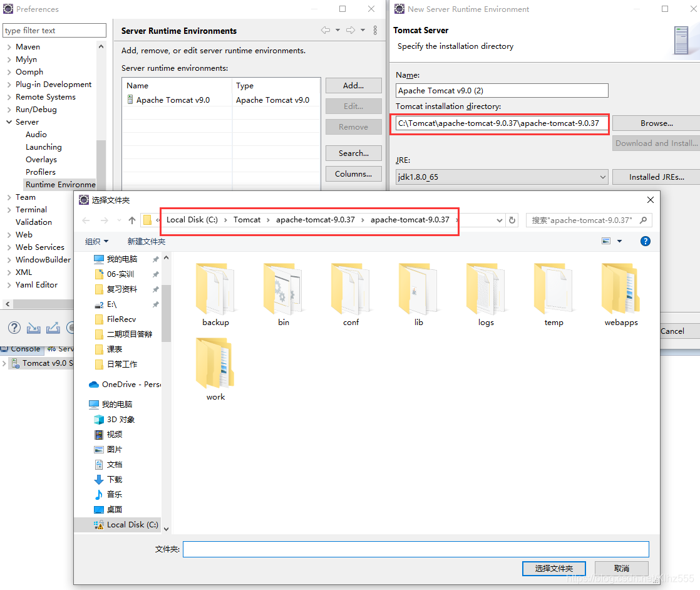Confirm with the 选择文件夹 button

pyautogui.click(x=554, y=569)
